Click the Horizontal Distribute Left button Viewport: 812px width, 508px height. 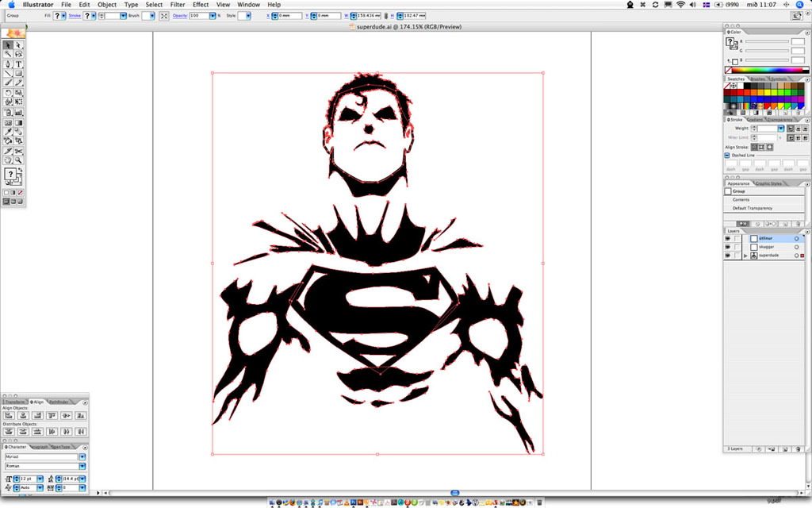(x=52, y=431)
